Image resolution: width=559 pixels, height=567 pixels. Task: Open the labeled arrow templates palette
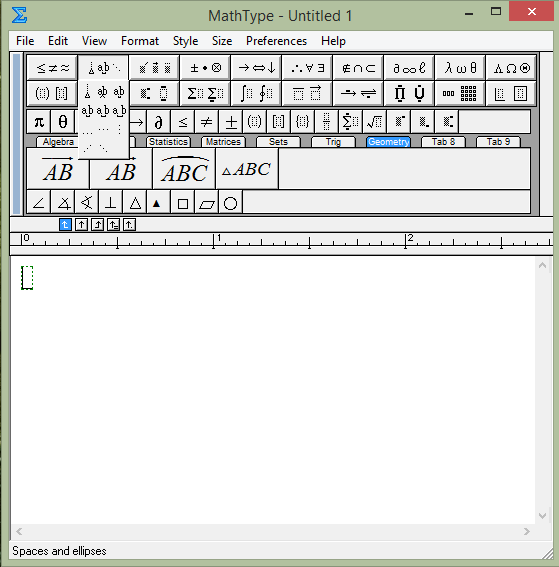coord(358,93)
